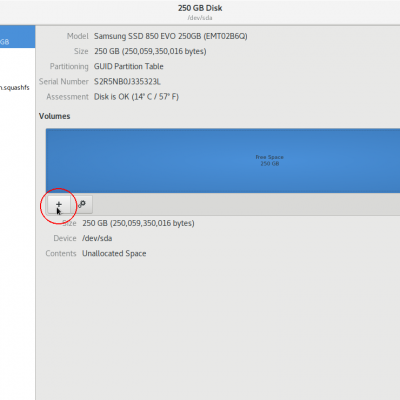Click the 250 GB Disk window title
Screen dimensions: 400x400
[200, 8]
